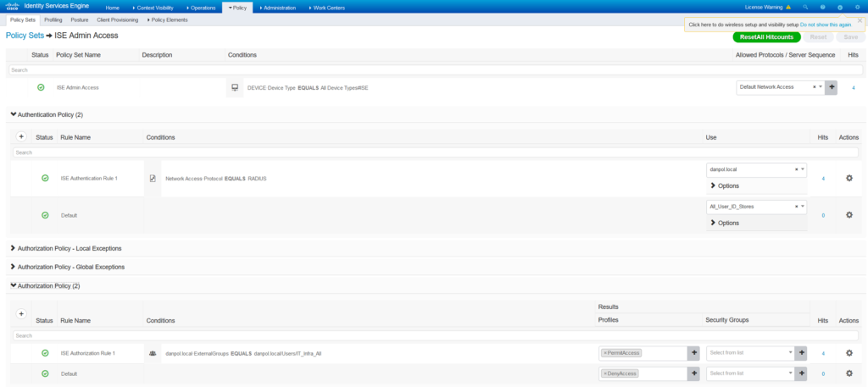Switch to the Client Provisioning tab

117,19
